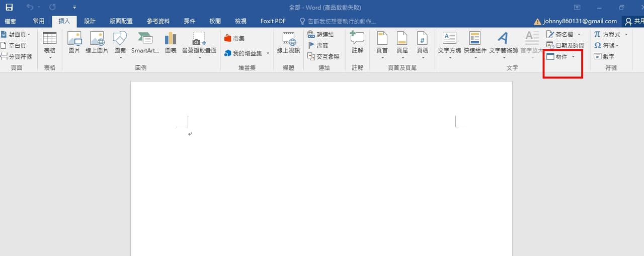Viewport: 644px width, 256px height.
Task: Open the 版面配置 layout tab
Action: pos(121,21)
